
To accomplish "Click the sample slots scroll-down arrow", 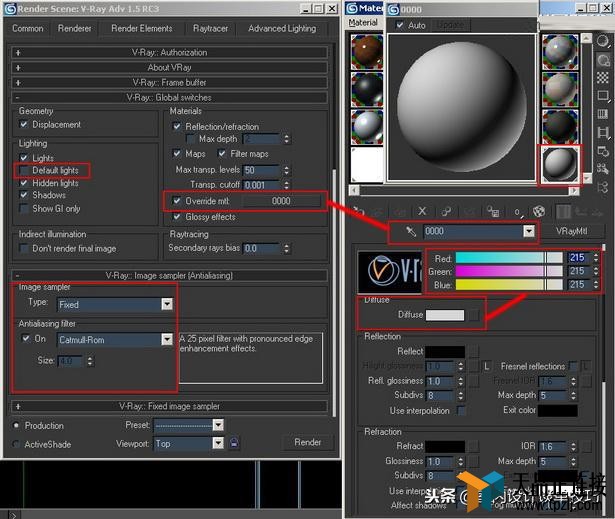I will pyautogui.click(x=587, y=178).
